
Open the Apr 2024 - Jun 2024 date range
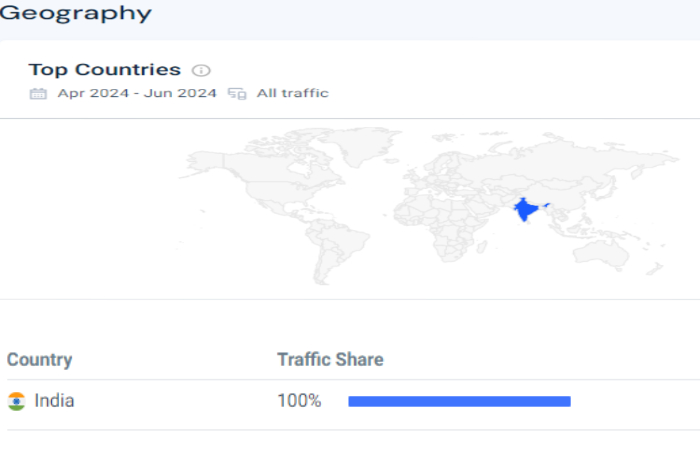tap(137, 93)
